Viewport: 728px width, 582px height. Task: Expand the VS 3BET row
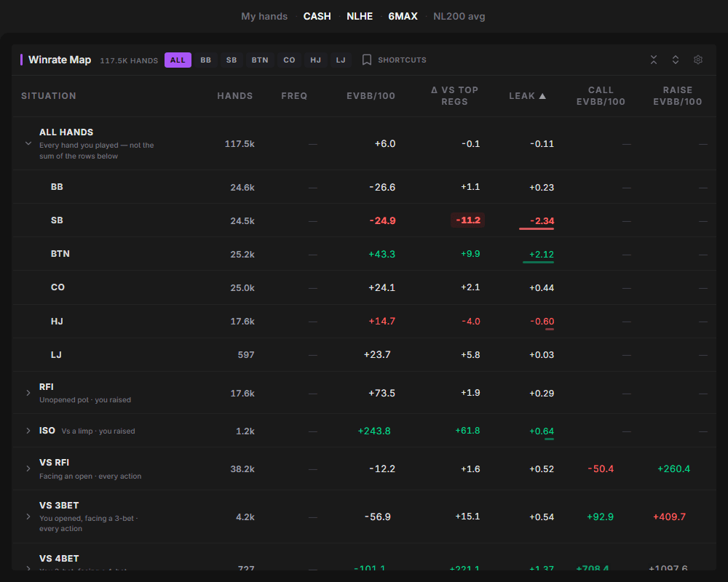[28, 517]
